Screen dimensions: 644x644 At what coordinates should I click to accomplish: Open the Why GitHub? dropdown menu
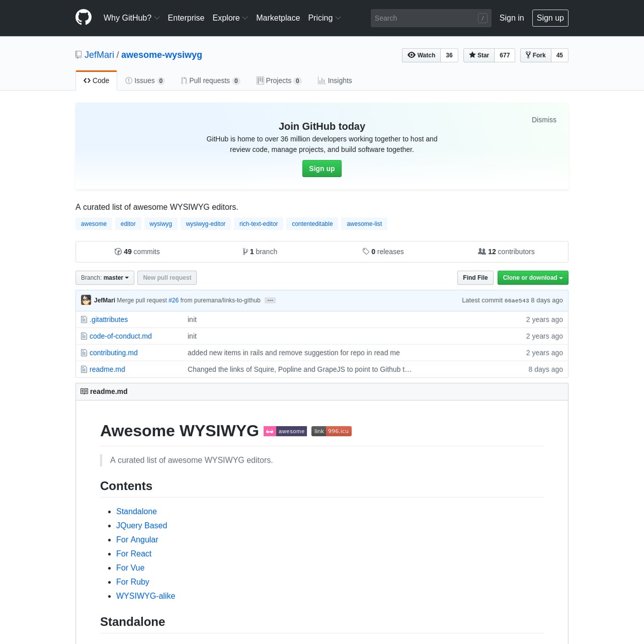[131, 18]
